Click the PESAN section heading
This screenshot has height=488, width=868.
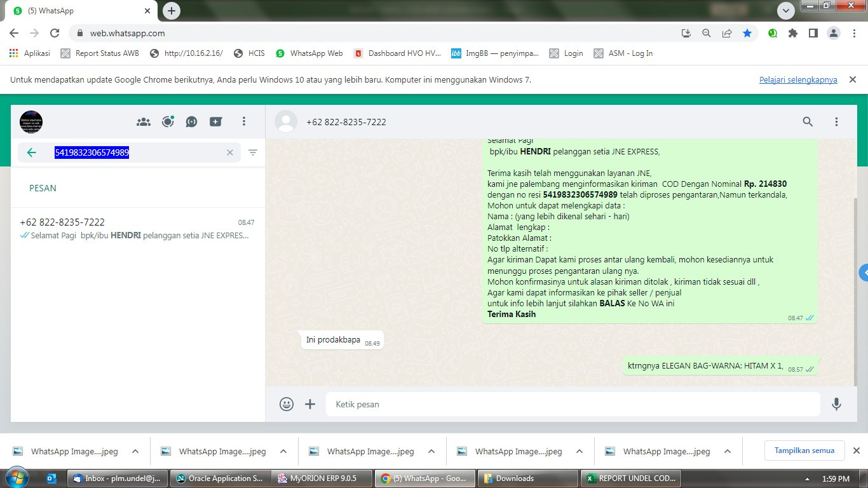tap(43, 188)
